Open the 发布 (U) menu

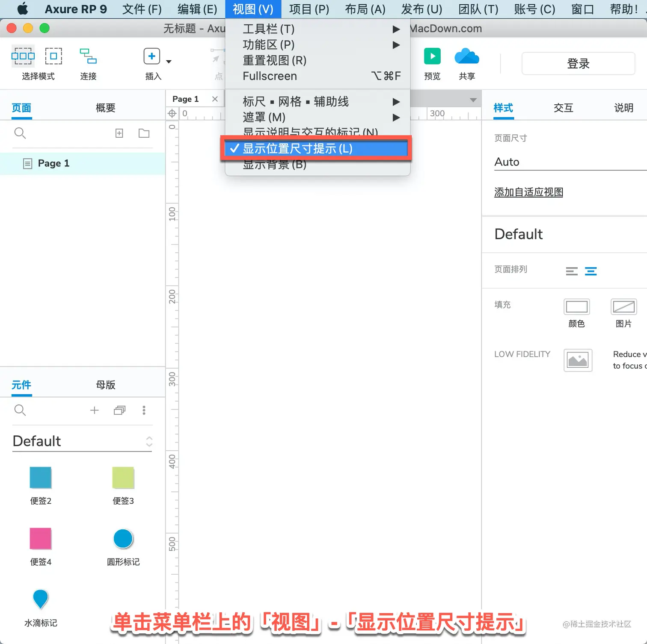tap(422, 9)
